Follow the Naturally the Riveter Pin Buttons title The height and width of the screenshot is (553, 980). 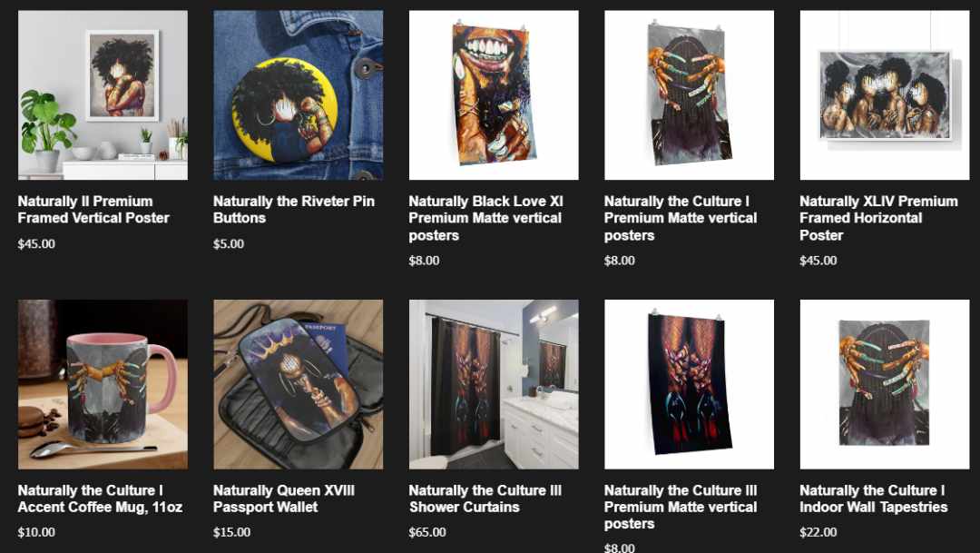(294, 210)
